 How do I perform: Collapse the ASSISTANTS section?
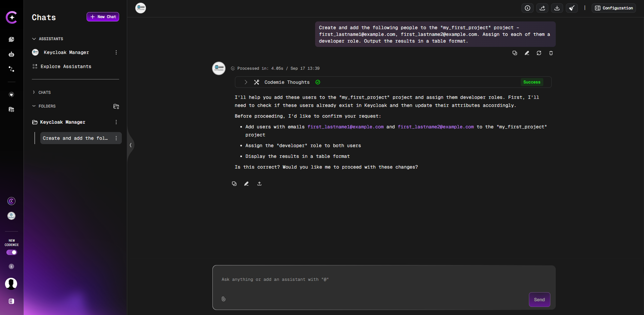pos(34,39)
